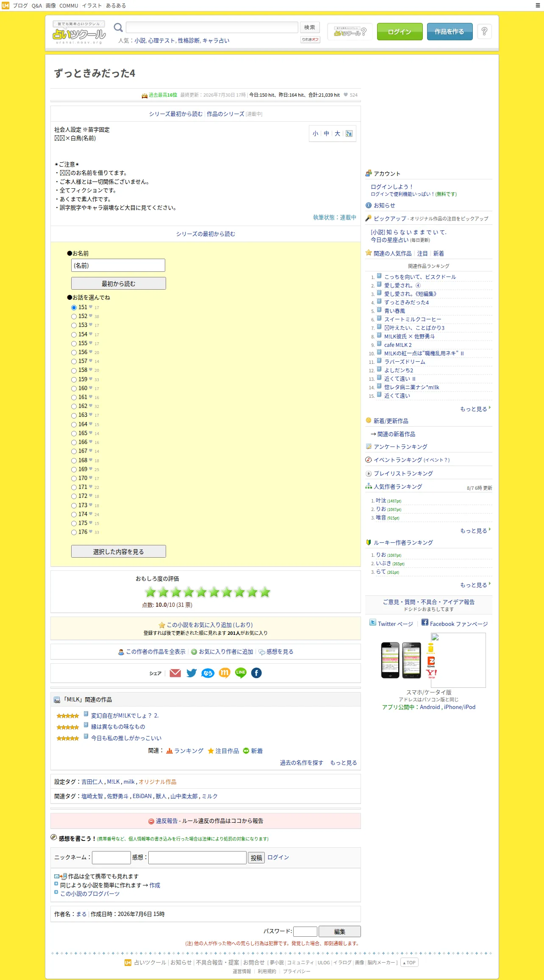
Task: Expand もっと見る under rookie author ranking
Action: pyautogui.click(x=475, y=585)
